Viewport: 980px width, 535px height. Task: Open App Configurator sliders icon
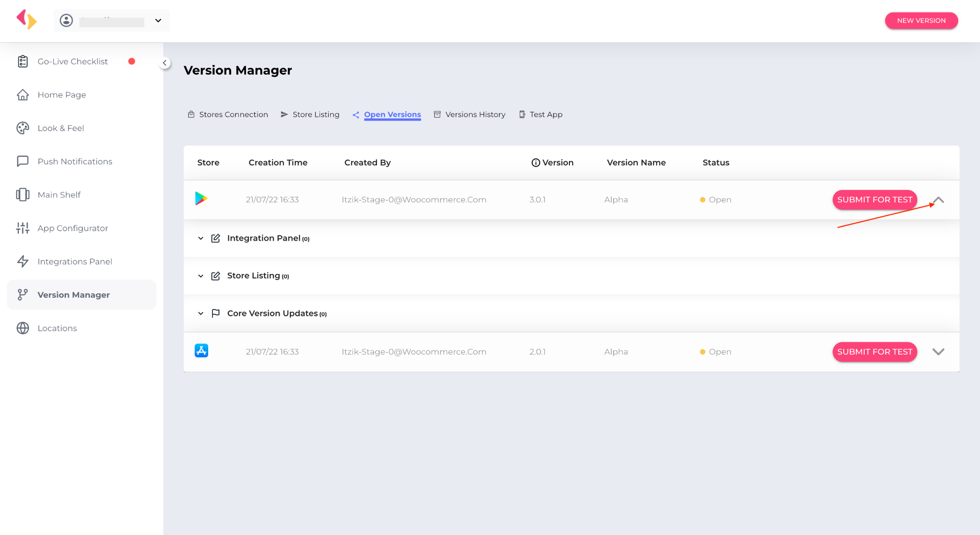(x=22, y=228)
